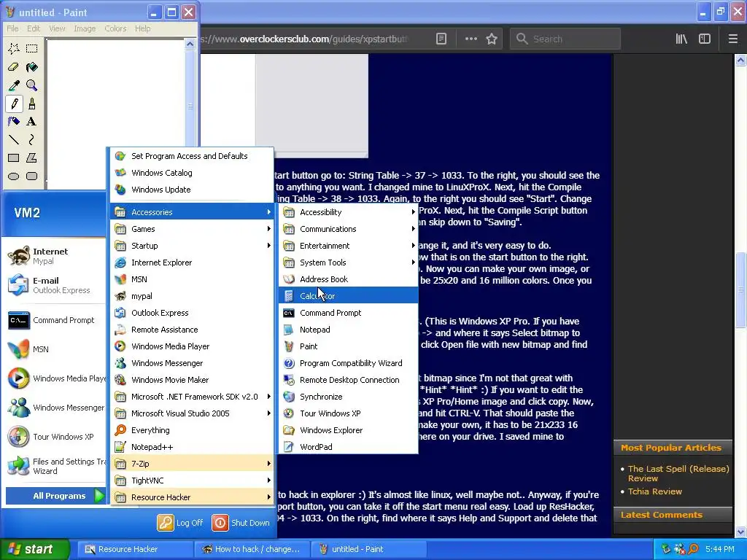Image resolution: width=747 pixels, height=560 pixels.
Task: Launch Calculator from Accessories menu
Action: point(348,296)
